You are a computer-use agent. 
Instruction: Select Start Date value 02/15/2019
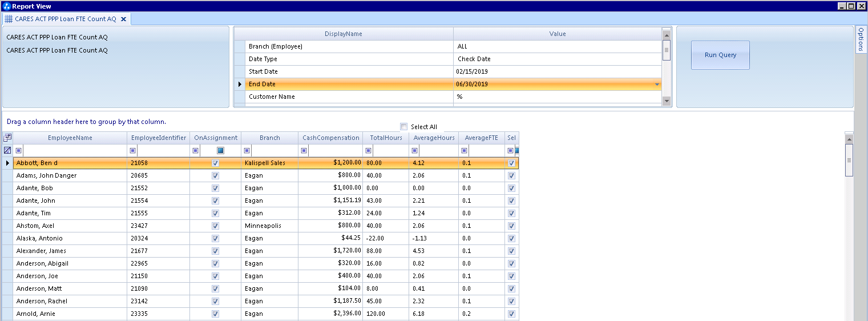pyautogui.click(x=558, y=72)
